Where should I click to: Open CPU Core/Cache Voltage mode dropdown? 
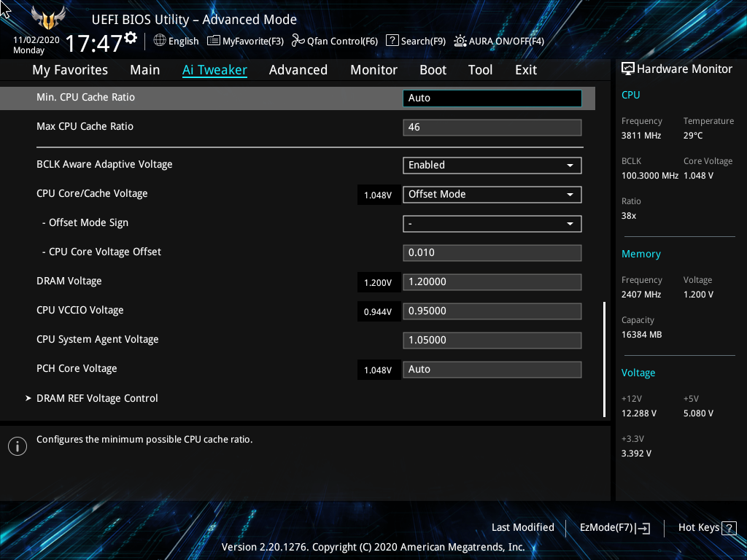(x=492, y=194)
